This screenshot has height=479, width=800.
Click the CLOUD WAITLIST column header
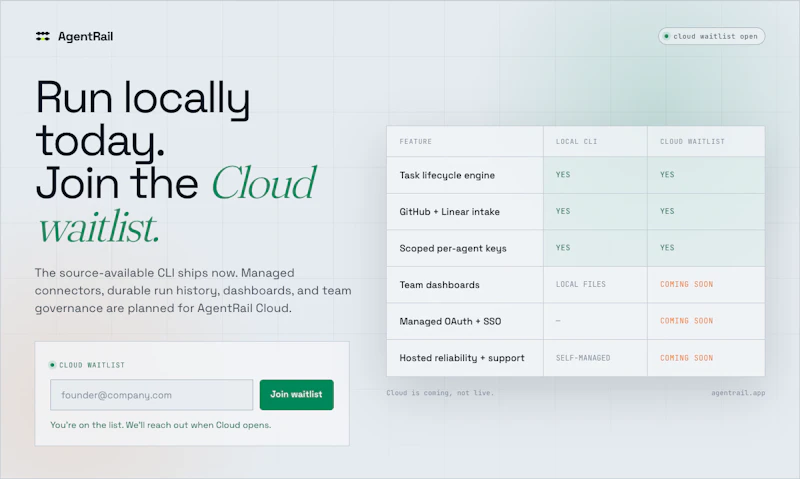click(692, 141)
